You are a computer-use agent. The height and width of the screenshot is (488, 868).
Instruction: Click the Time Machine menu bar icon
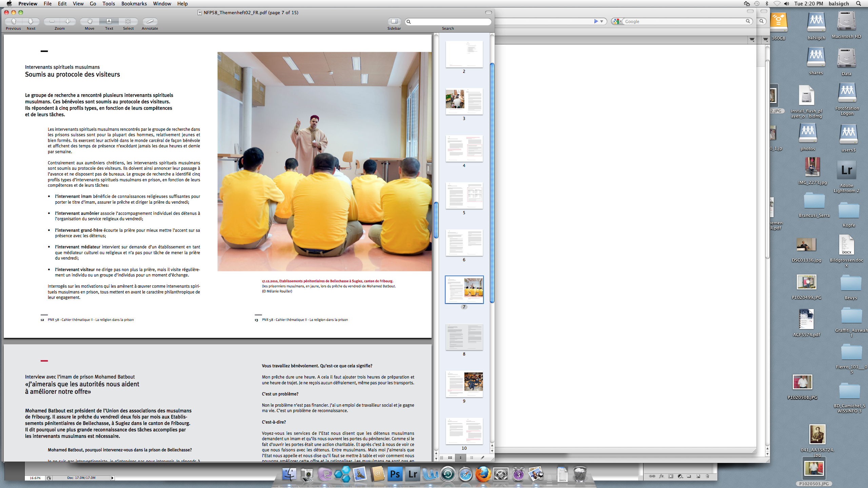click(757, 4)
